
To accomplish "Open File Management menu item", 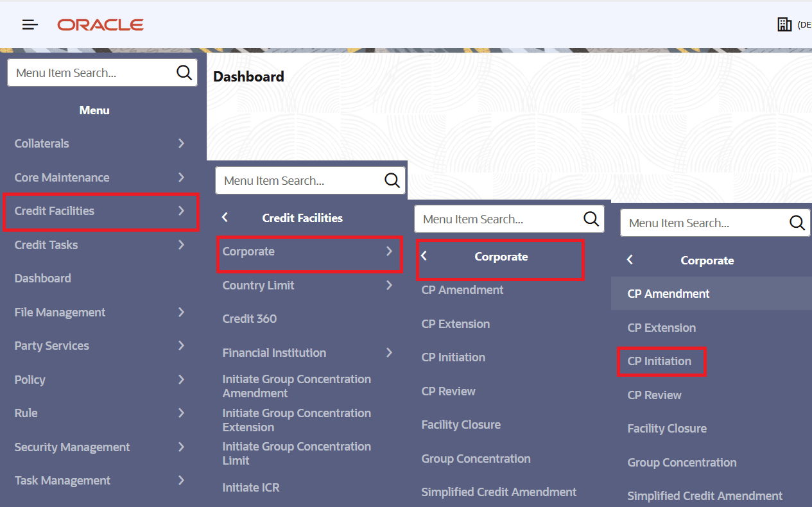I will [x=60, y=312].
